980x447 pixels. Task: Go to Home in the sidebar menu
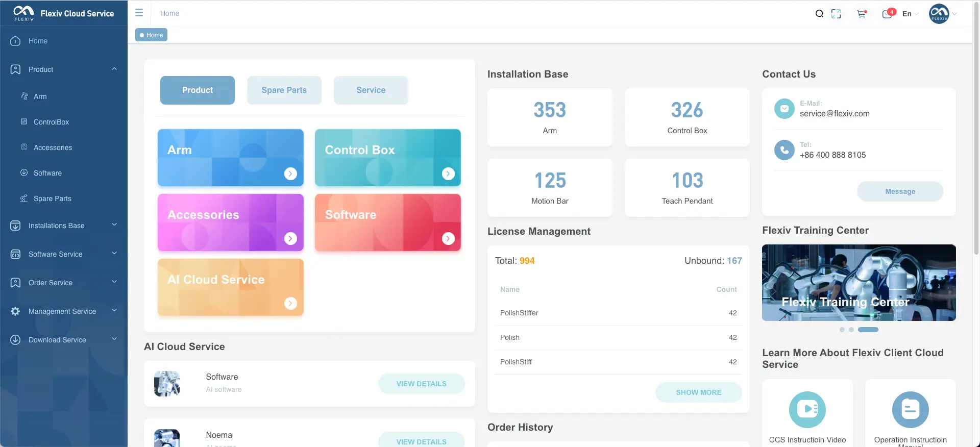coord(64,41)
